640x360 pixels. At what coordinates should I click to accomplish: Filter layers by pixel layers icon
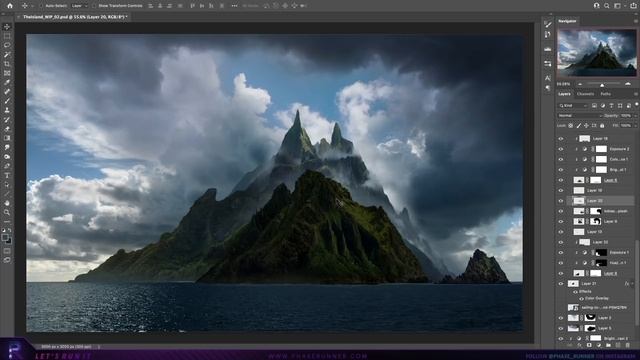(594, 106)
